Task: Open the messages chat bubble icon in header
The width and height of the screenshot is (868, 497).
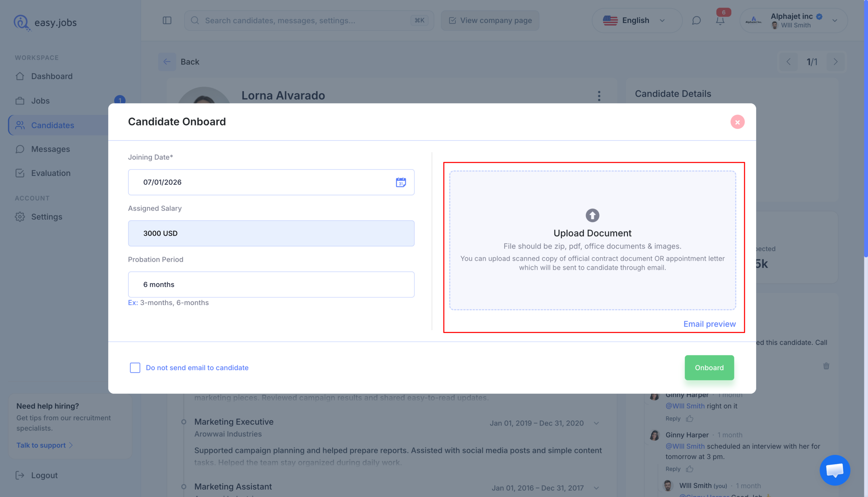Action: pos(696,20)
